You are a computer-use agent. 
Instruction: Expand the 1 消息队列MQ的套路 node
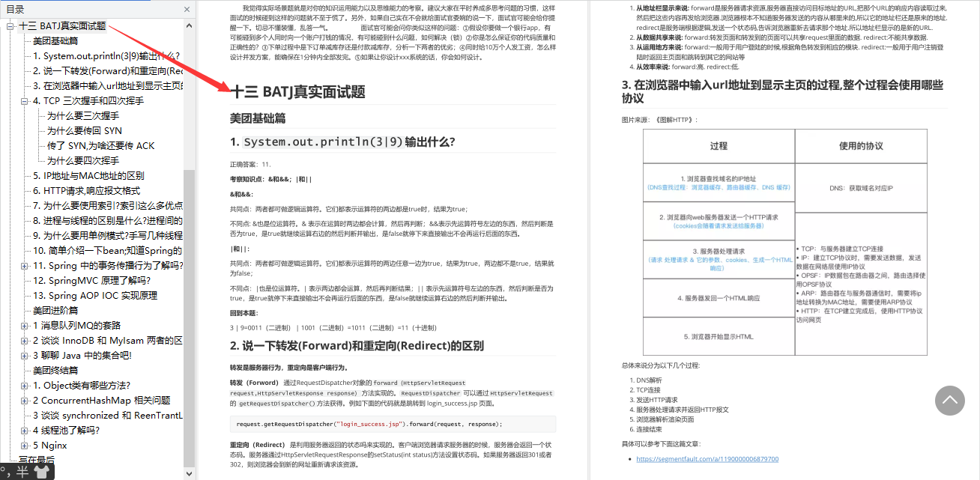(x=25, y=326)
